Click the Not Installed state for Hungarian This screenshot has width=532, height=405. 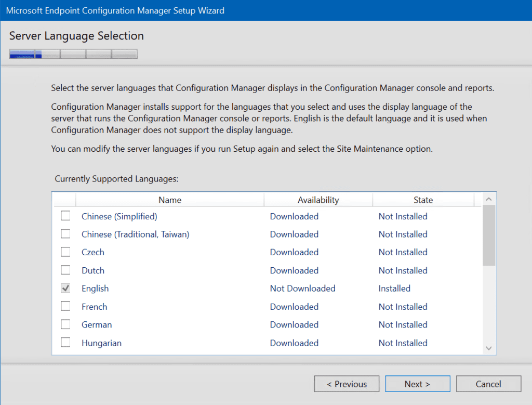403,343
